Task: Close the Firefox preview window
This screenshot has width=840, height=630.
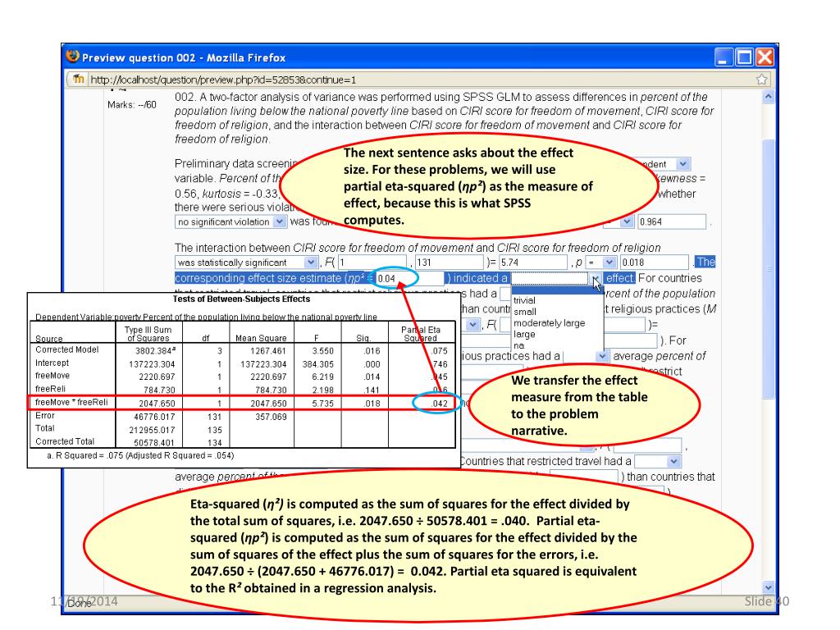Action: [x=765, y=57]
